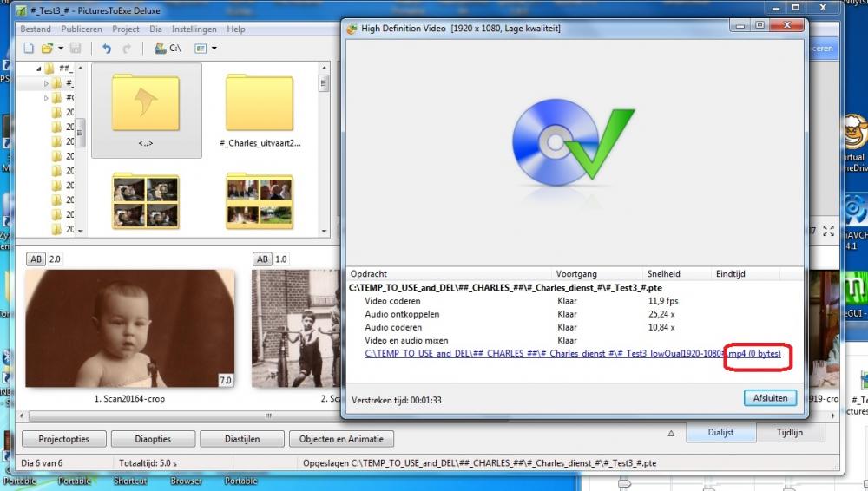Open the Instellingen menu

pyautogui.click(x=194, y=29)
